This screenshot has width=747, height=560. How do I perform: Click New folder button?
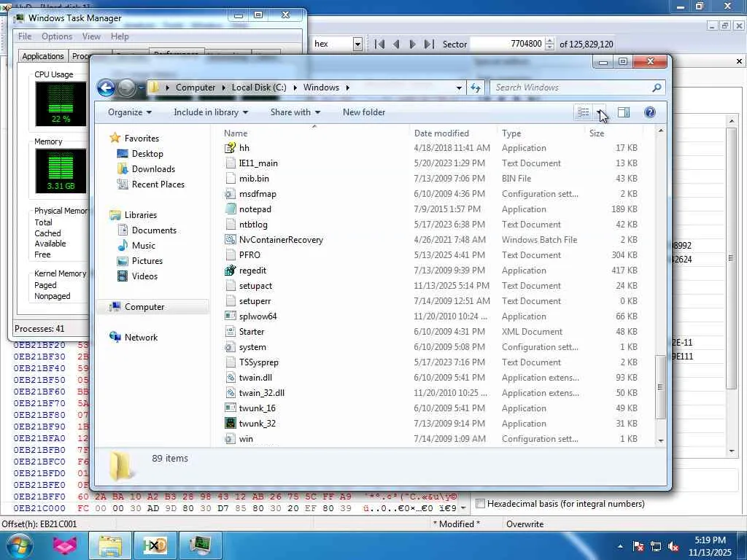(364, 112)
